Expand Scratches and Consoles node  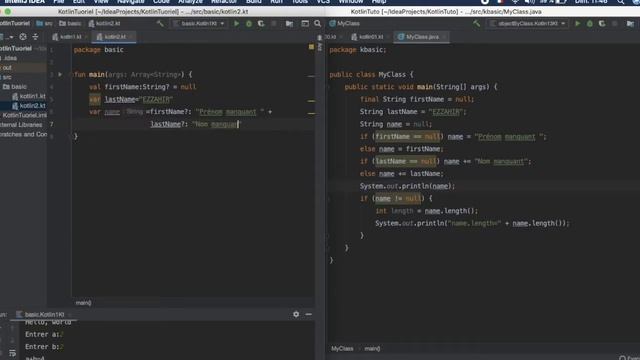click(x=24, y=134)
